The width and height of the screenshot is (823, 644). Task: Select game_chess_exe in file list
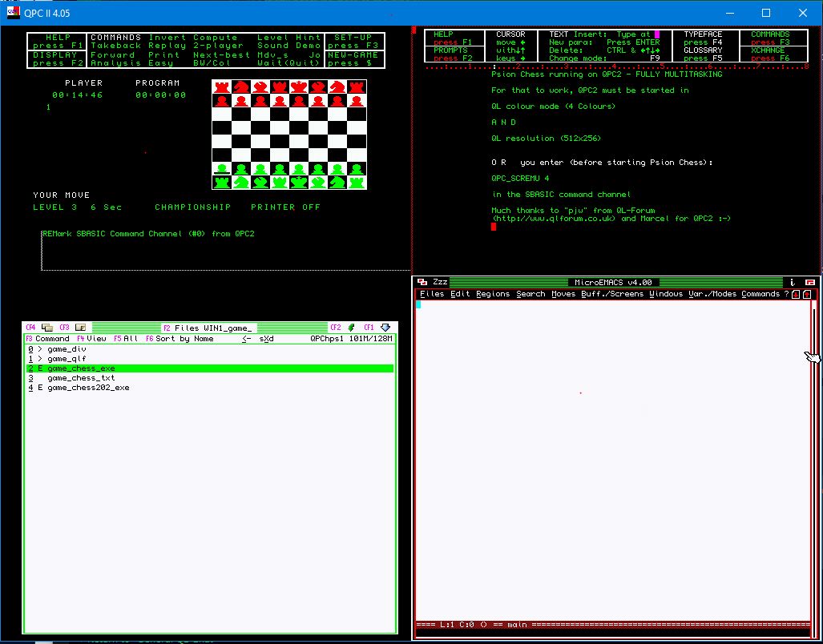210,368
